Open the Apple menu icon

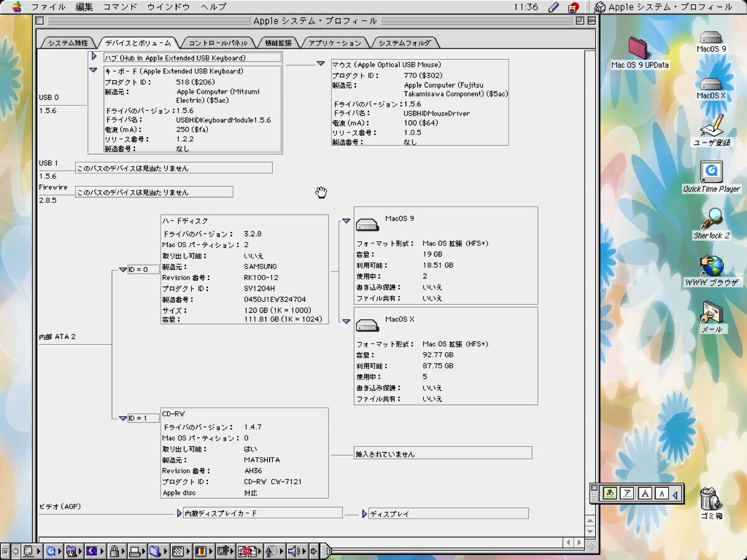click(17, 7)
